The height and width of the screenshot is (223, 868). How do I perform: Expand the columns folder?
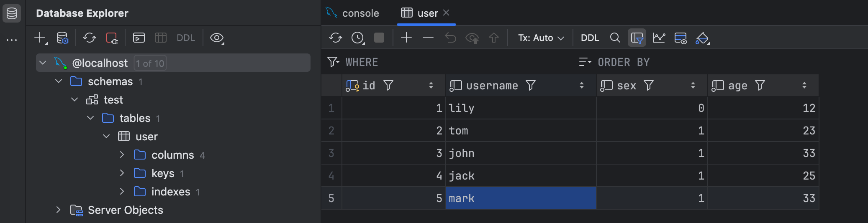click(x=122, y=155)
